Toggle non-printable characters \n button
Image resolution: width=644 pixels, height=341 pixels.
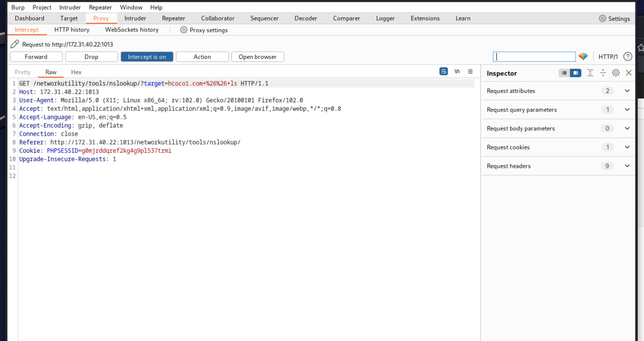[x=457, y=71]
